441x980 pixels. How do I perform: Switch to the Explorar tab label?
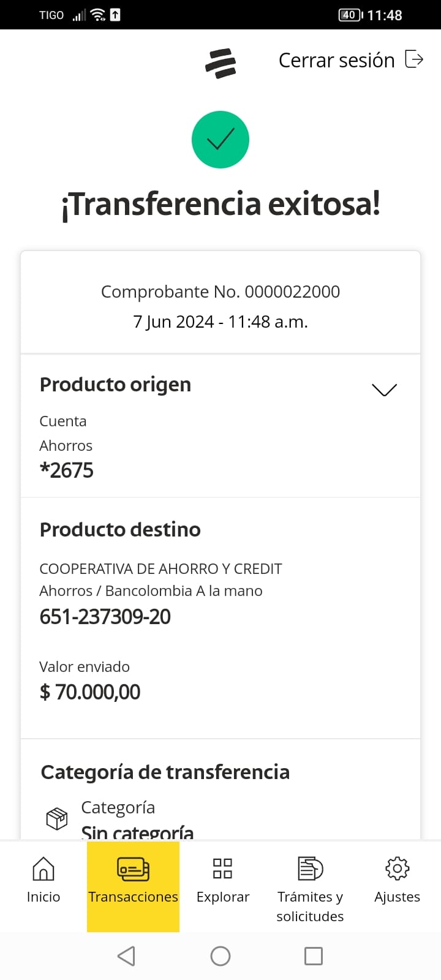click(223, 897)
